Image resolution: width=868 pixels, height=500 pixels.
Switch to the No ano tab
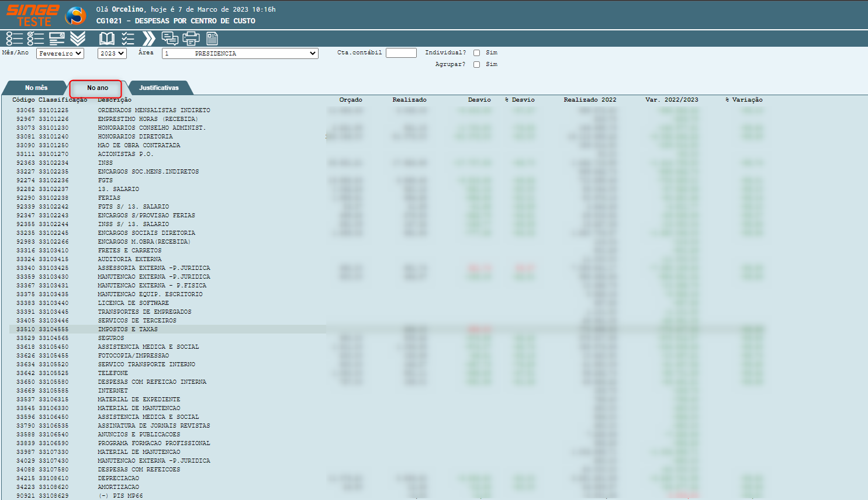pos(98,88)
